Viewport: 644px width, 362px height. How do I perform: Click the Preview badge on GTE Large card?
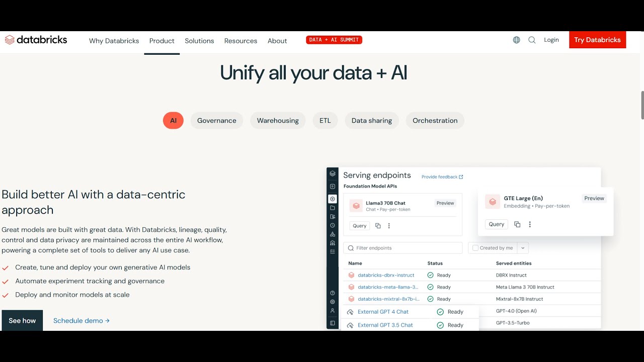pyautogui.click(x=594, y=199)
